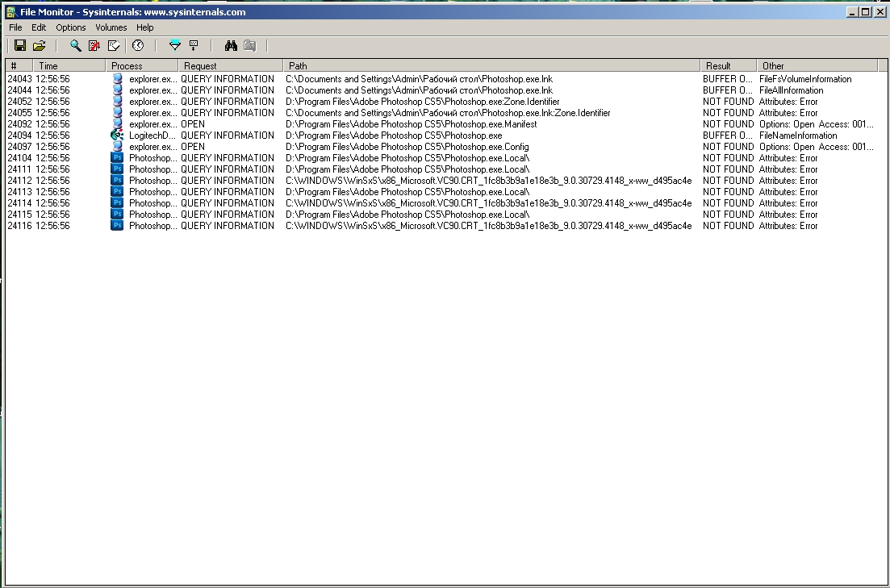890x588 pixels.
Task: Click the File Monitor title bar icon
Action: tap(10, 12)
